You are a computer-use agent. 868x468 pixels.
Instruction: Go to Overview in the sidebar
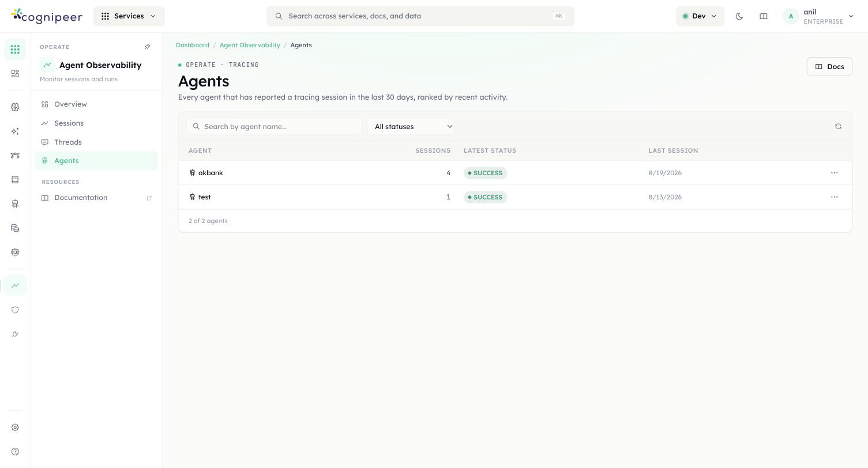(96, 104)
